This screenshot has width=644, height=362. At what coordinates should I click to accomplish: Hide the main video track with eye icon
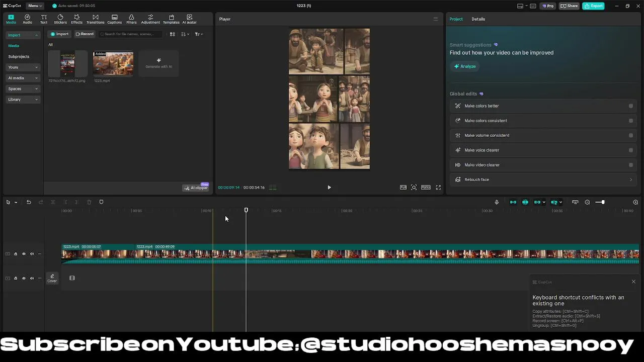[24, 254]
